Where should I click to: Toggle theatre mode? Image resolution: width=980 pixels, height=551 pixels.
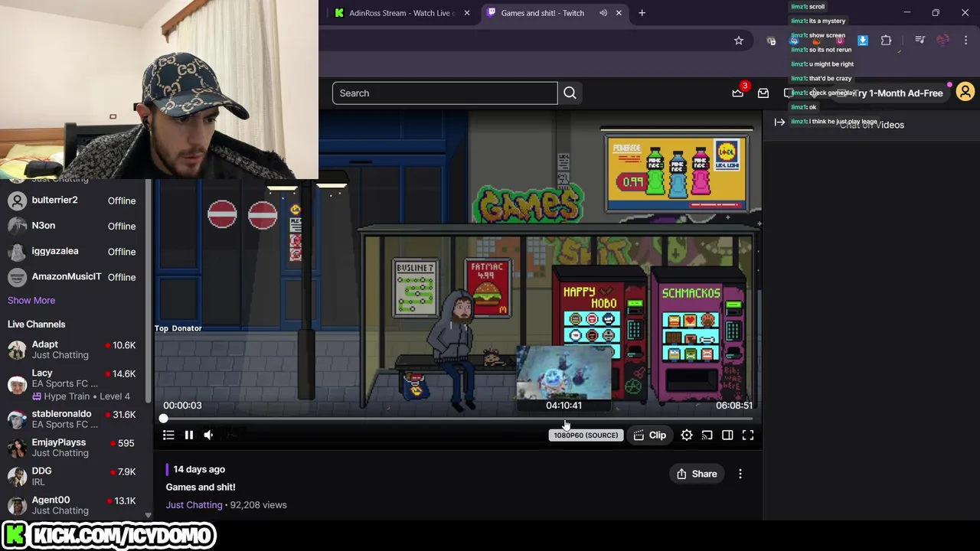point(727,435)
